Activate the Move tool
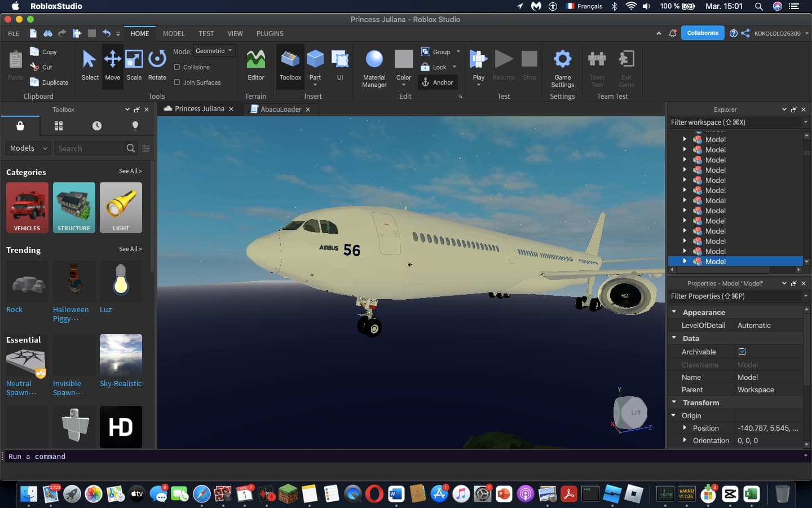 point(112,65)
